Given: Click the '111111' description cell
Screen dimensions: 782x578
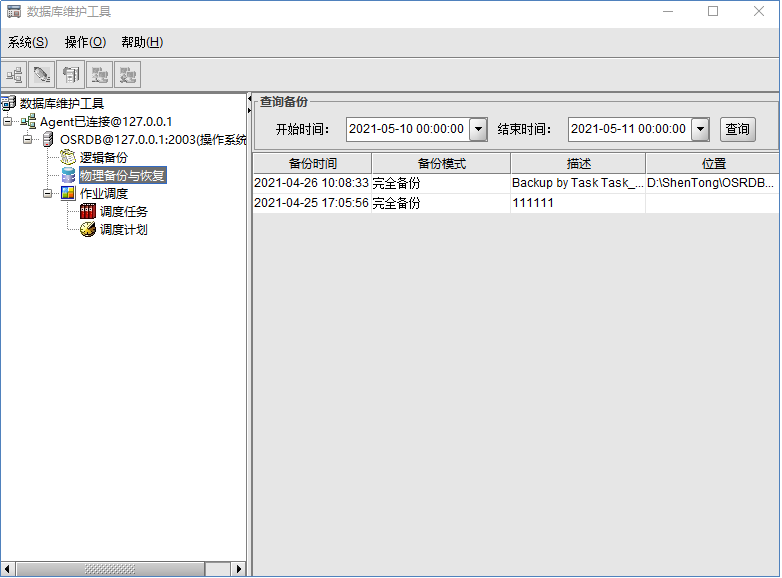Looking at the screenshot, I should point(578,203).
